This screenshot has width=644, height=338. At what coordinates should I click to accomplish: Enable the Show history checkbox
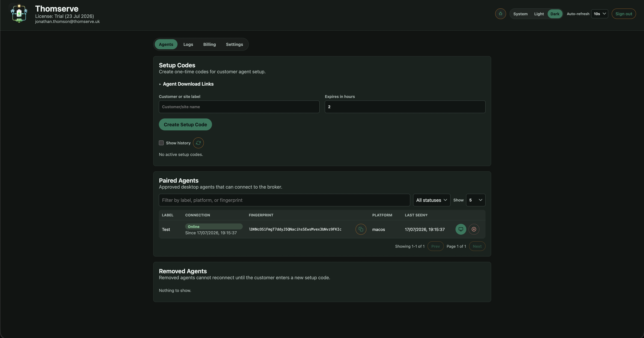tap(161, 143)
